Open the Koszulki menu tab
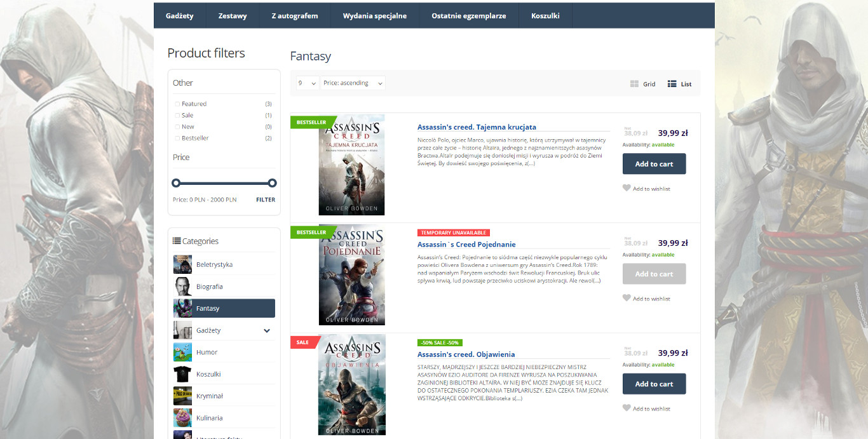 [545, 16]
